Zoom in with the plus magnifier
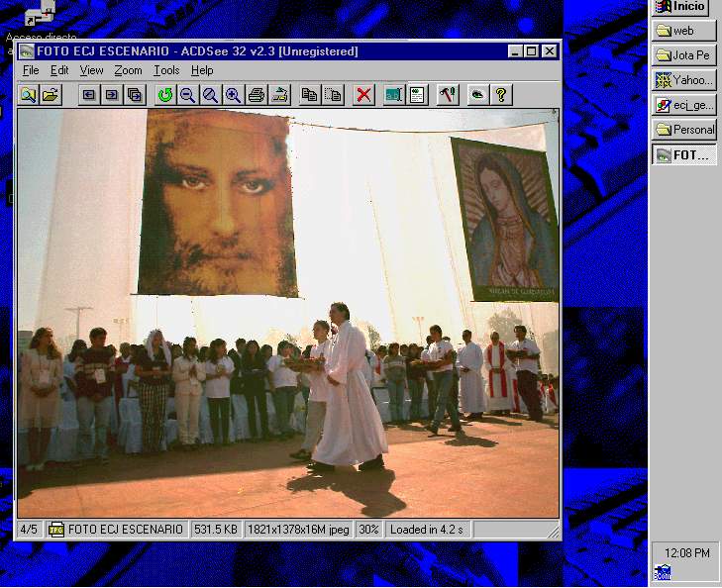 point(234,95)
